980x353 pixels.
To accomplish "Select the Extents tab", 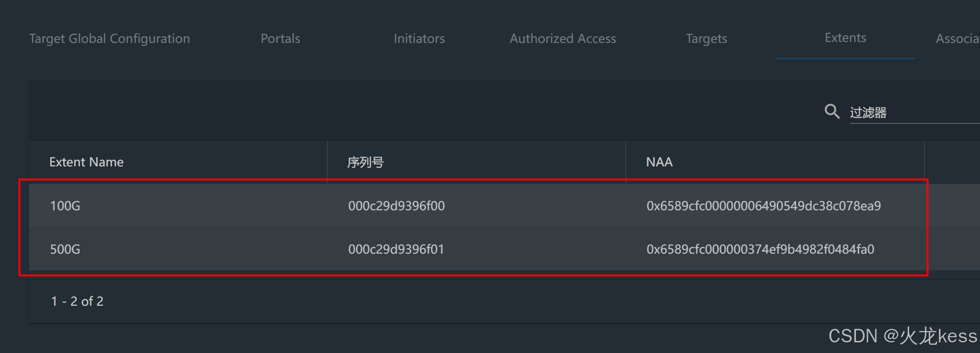I will pos(845,38).
